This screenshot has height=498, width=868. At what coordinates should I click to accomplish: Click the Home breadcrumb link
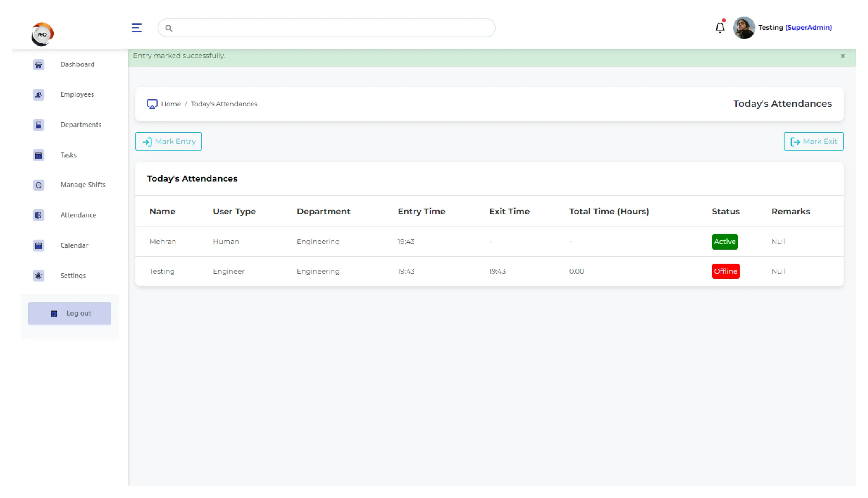tap(171, 104)
